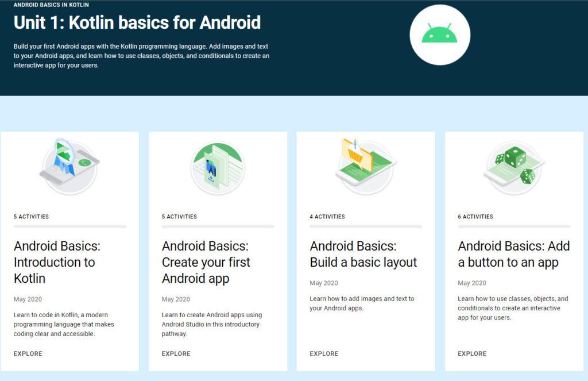588x381 pixels.
Task: Click May 2020 date on Add a button card
Action: tap(472, 283)
